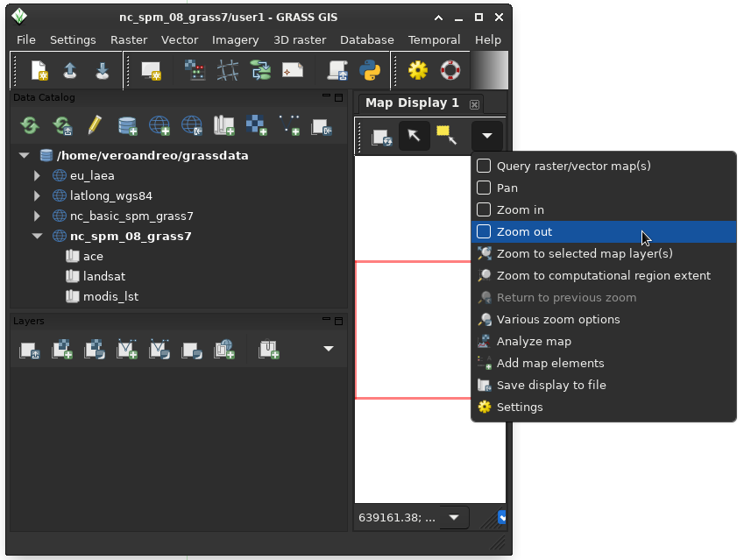Reload current mapset icon in Data Catalog

click(x=62, y=126)
